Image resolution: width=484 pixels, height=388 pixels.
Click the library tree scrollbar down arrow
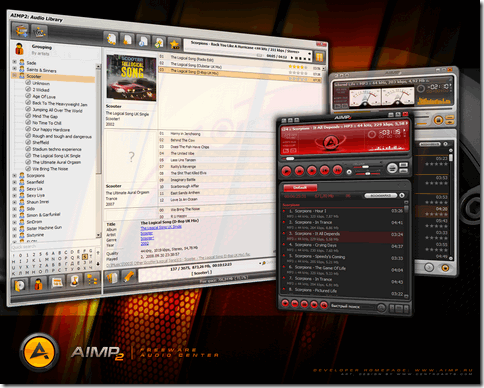click(98, 235)
